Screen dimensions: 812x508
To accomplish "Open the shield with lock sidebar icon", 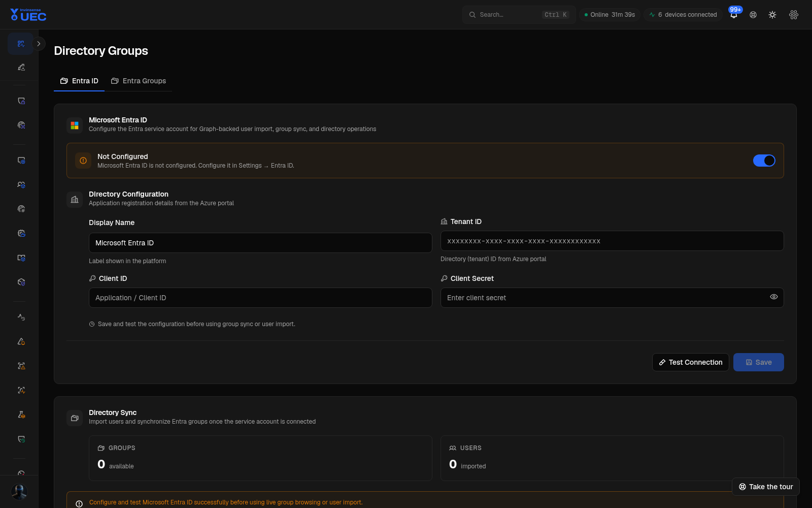I will (x=21, y=101).
